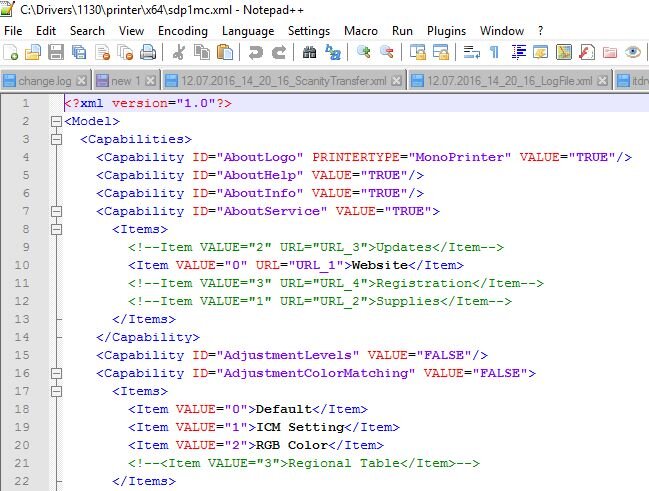Collapse the Capabilities fold marker on line 3
The height and width of the screenshot is (491, 649).
click(56, 139)
